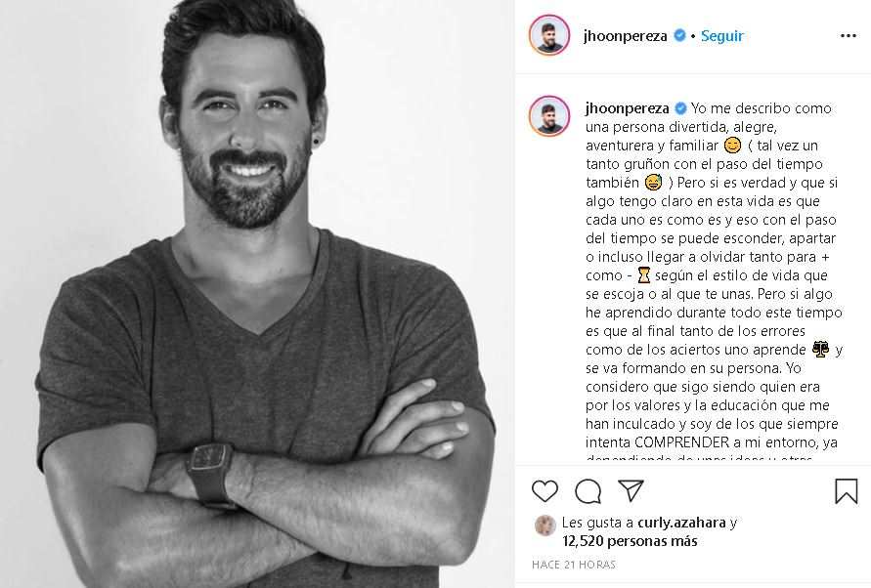
Task: Open curly.azahara profile from likes
Action: pyautogui.click(x=681, y=523)
